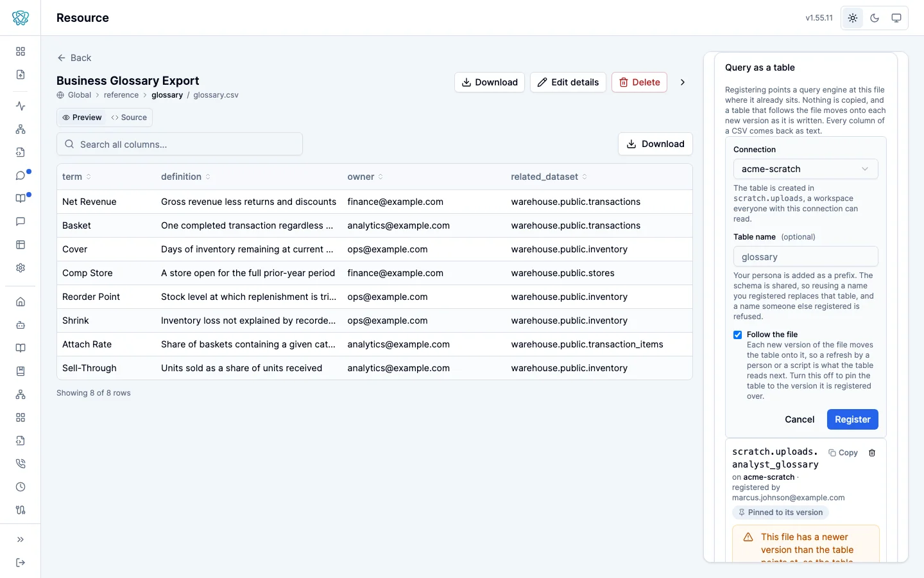Focus the Search all columns field

click(x=180, y=144)
